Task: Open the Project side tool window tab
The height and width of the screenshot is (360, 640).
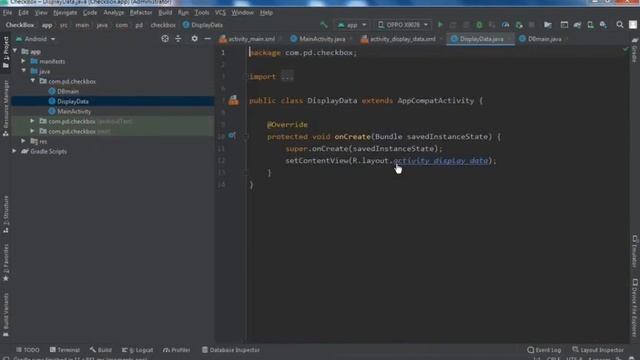Action: [6, 52]
